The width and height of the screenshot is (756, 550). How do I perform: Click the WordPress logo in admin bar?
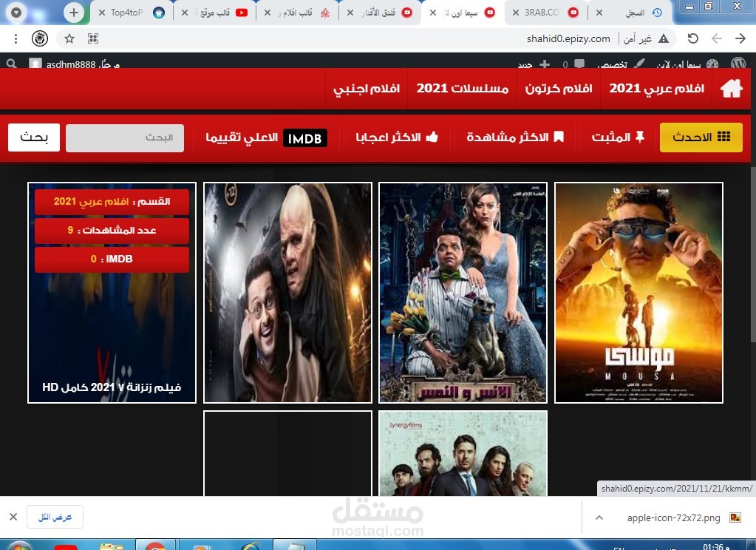(x=738, y=64)
